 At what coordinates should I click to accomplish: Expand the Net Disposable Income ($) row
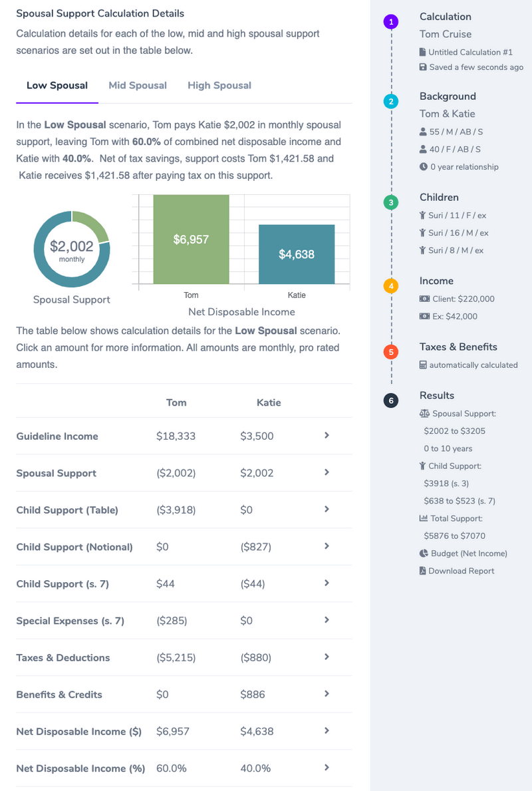(x=326, y=730)
